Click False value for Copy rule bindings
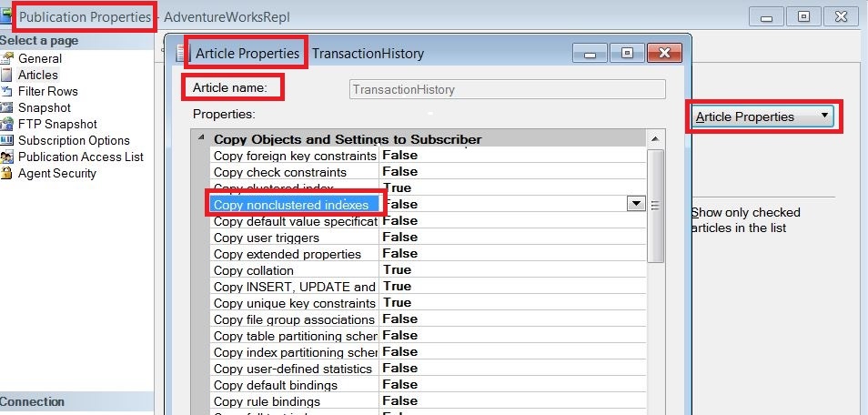Screen dimensions: 868x415 coord(399,401)
